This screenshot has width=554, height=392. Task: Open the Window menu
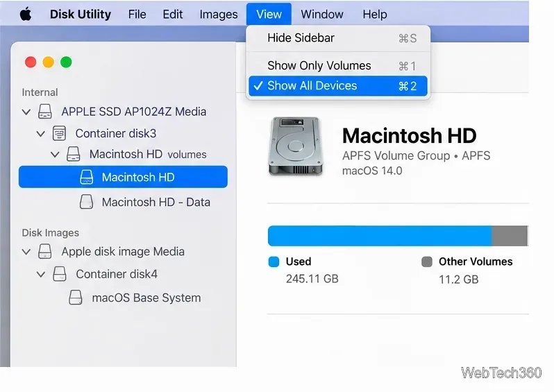[322, 15]
